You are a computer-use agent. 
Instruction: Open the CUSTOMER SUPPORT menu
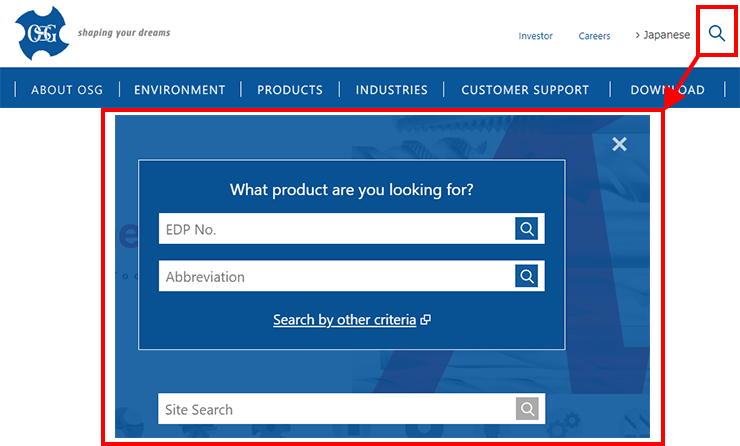click(x=525, y=90)
